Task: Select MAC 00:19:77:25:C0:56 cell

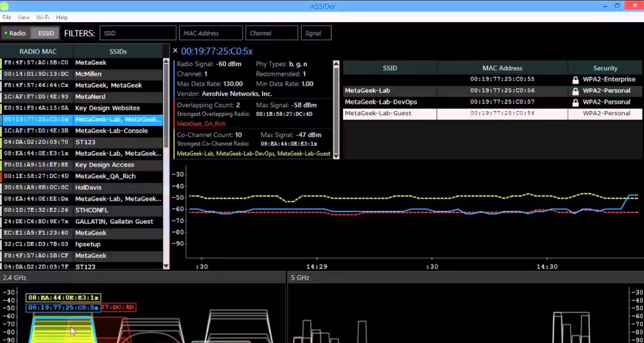Action: [502, 91]
